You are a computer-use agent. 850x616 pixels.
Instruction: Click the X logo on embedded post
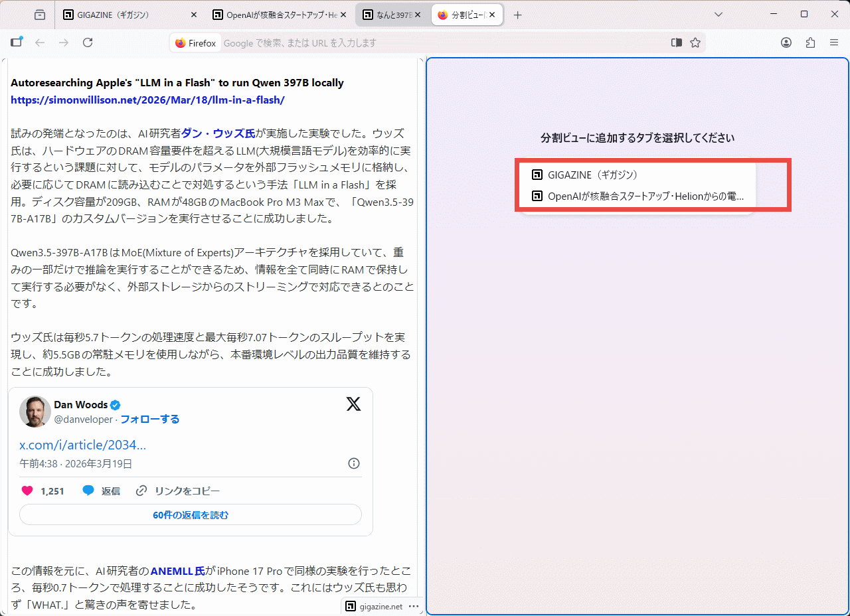point(353,404)
